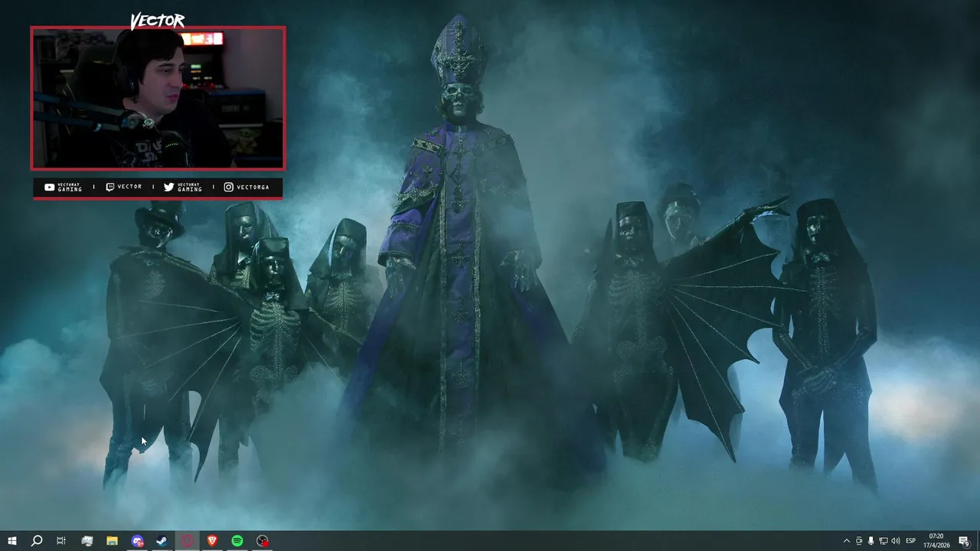Open Spotify from the taskbar
This screenshot has width=980, height=551.
pyautogui.click(x=237, y=541)
